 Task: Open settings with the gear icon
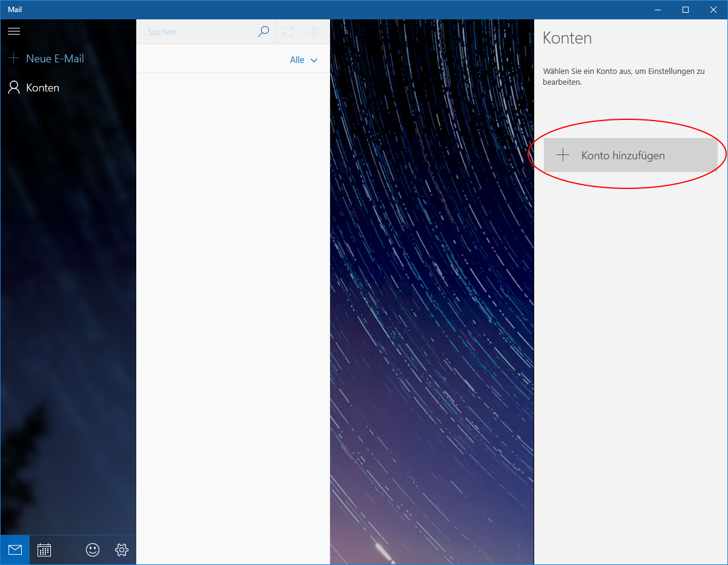122,550
